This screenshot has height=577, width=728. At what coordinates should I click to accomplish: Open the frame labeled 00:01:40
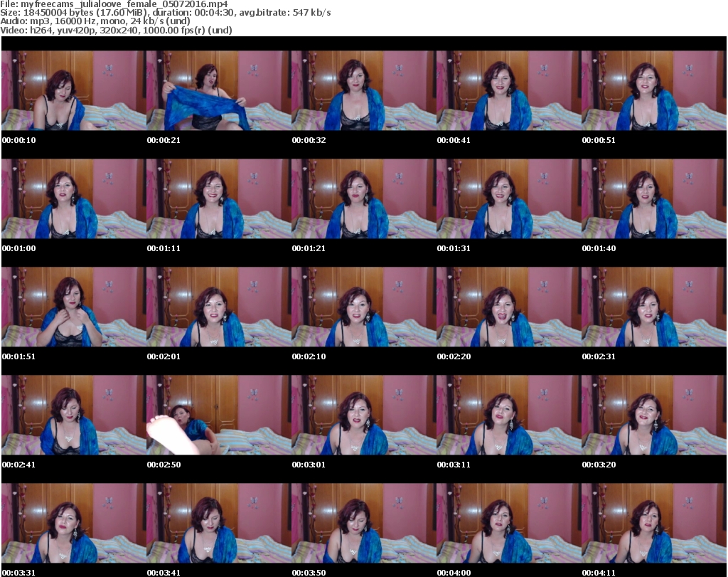(653, 198)
